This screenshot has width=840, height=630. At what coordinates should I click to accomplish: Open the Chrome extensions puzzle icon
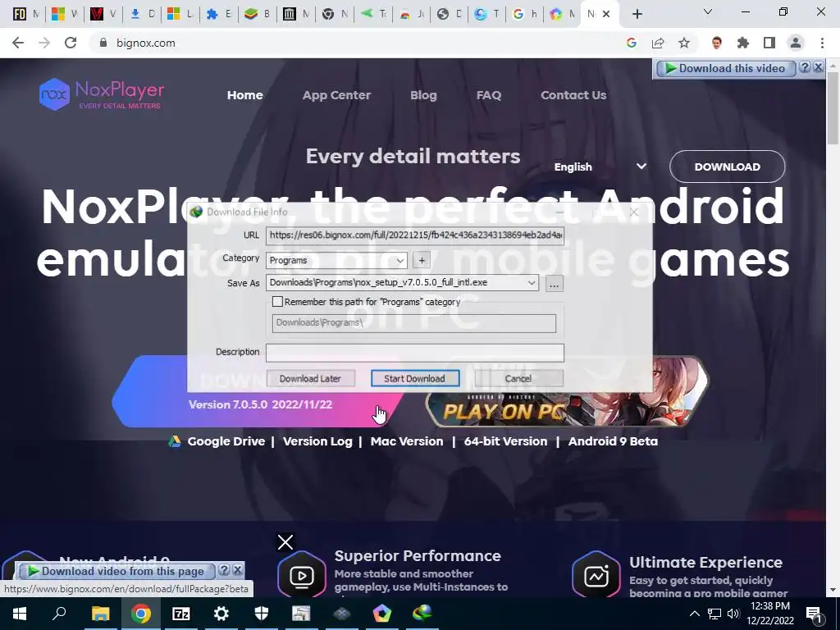pyautogui.click(x=743, y=43)
